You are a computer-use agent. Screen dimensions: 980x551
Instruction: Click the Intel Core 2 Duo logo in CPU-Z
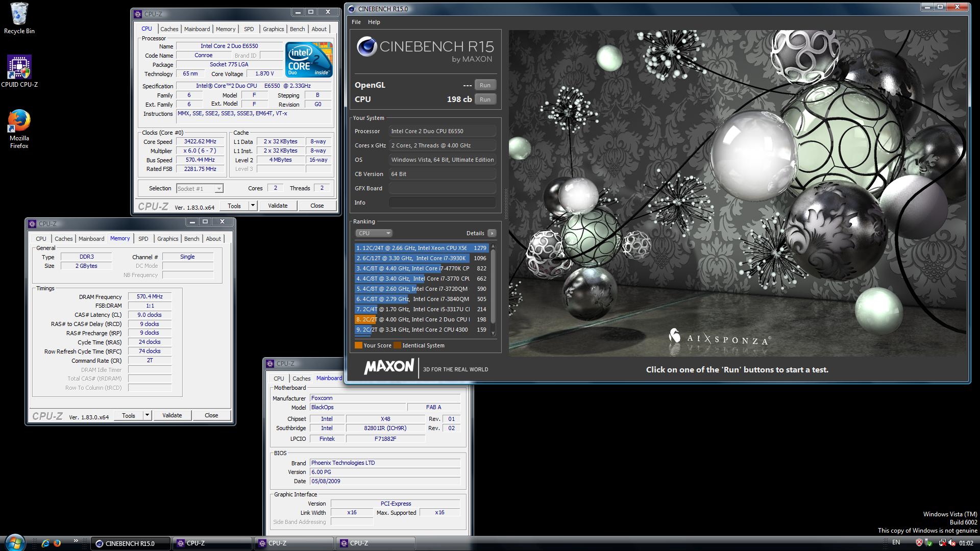pos(309,60)
